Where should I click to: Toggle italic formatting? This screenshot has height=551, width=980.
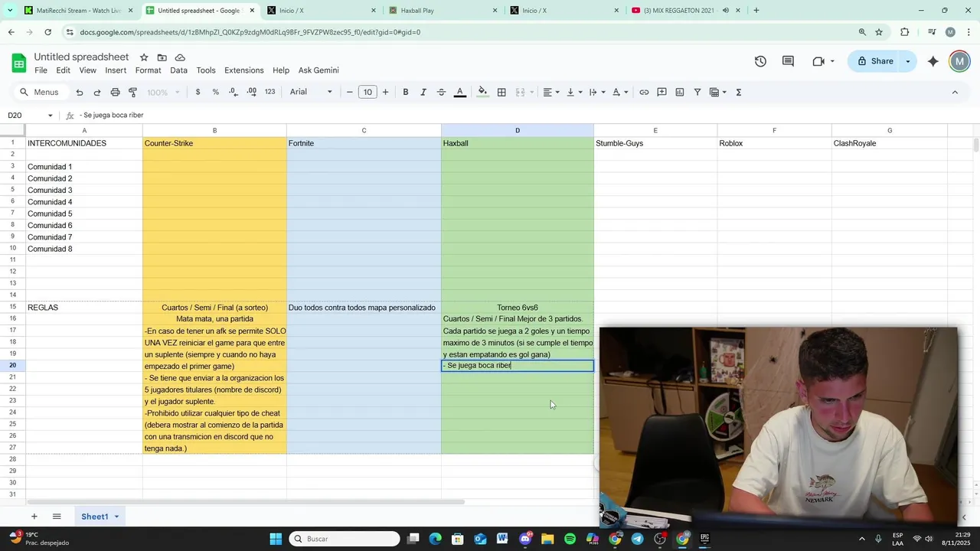423,92
